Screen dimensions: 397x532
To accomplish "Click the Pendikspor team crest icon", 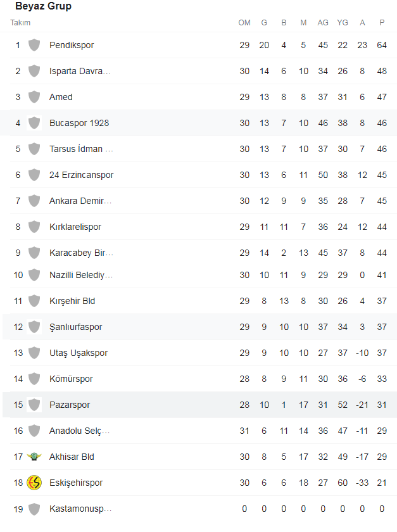I will (34, 45).
